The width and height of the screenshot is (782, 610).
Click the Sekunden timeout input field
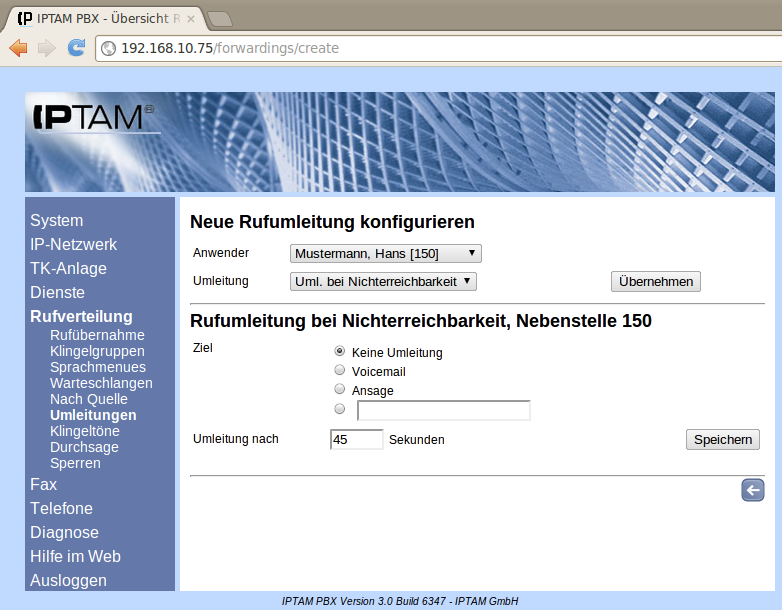(x=356, y=440)
